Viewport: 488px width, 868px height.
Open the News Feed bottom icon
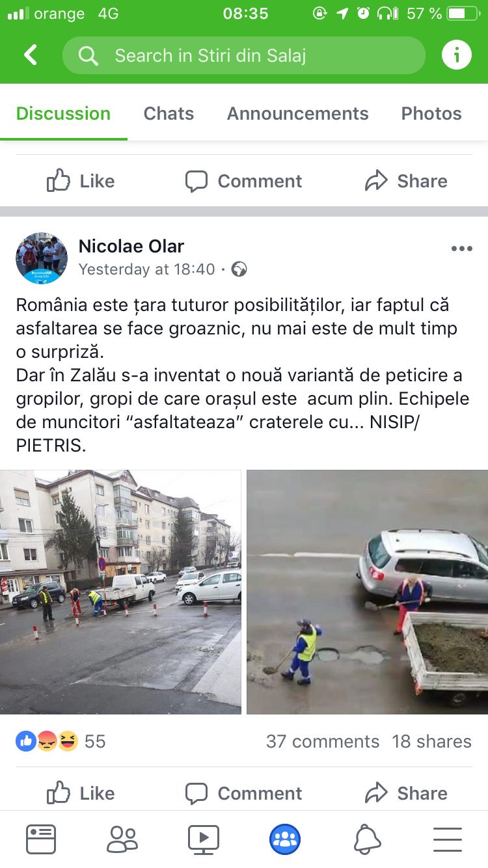(x=41, y=839)
